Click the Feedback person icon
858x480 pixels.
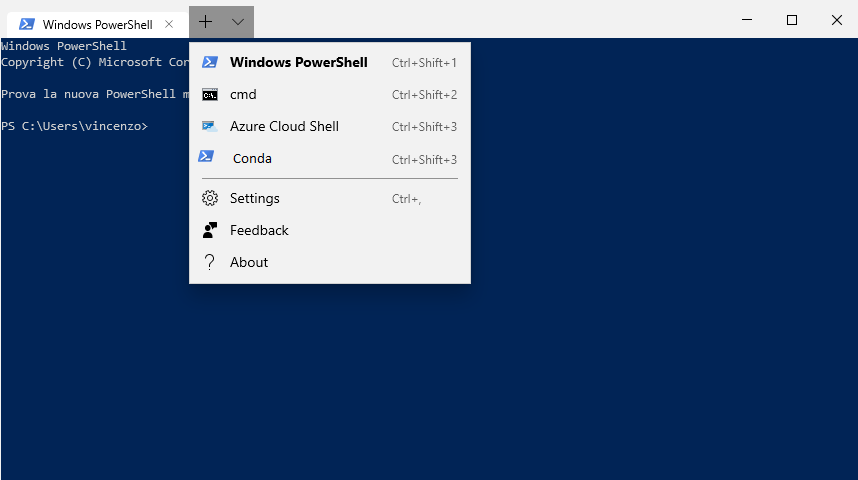tap(210, 230)
